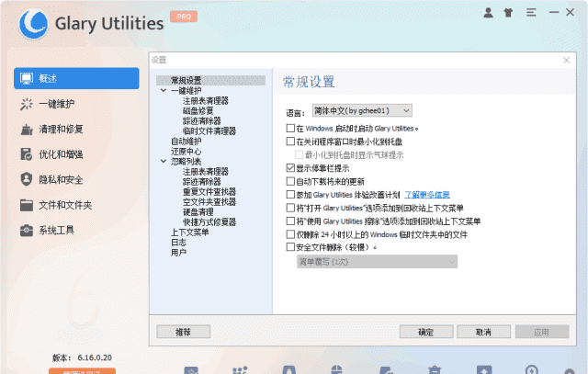
Task: Select 日志 in the settings tree
Action: [x=178, y=243]
